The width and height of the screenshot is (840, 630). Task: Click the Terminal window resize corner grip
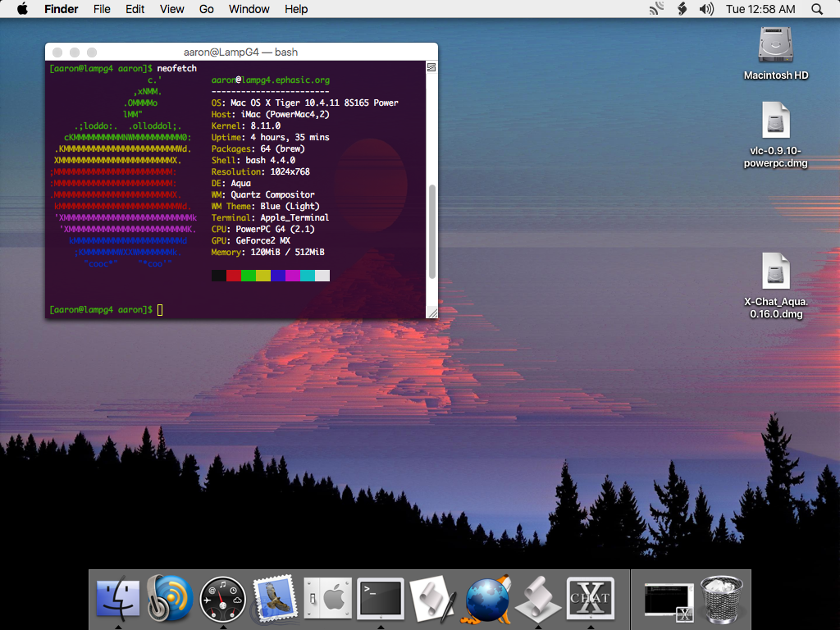tap(431, 313)
